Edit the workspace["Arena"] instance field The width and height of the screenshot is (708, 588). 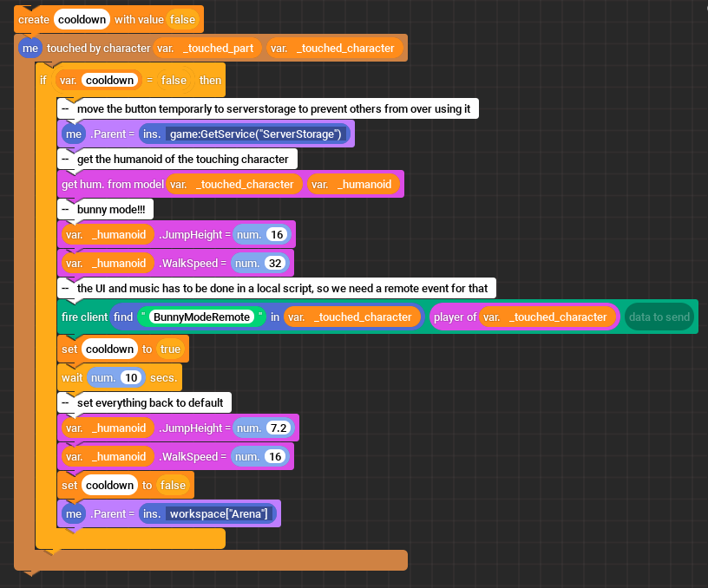[x=219, y=513]
